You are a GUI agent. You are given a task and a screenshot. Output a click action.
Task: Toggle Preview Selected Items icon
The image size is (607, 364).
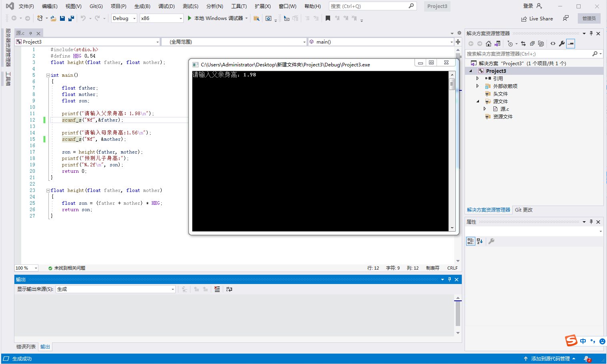click(x=571, y=44)
